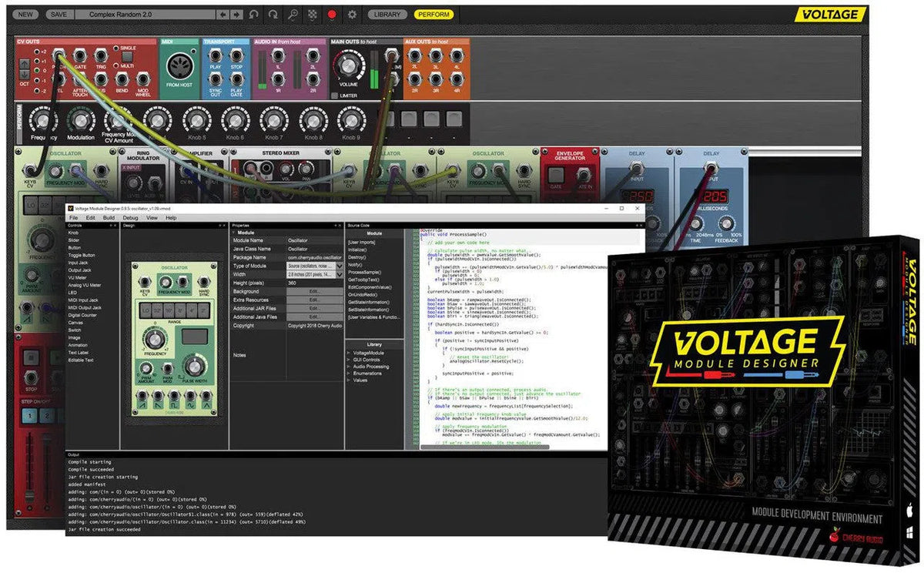Open the settings gear in the Voltage toolbar
The height and width of the screenshot is (573, 924).
(x=352, y=14)
